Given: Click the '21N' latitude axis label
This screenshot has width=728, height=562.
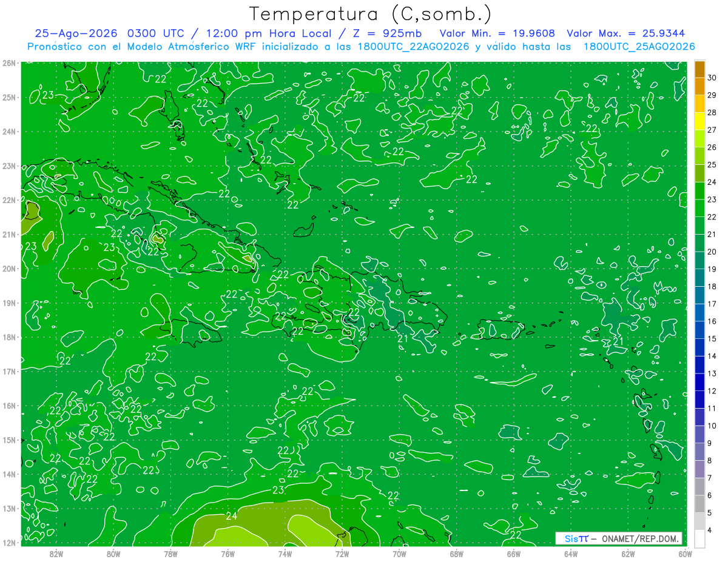Looking at the screenshot, I should [x=8, y=234].
